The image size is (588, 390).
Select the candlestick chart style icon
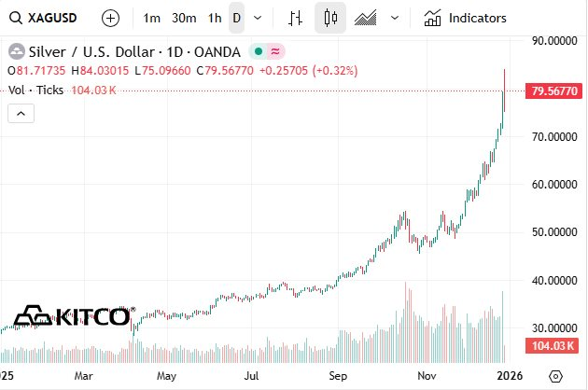(329, 18)
